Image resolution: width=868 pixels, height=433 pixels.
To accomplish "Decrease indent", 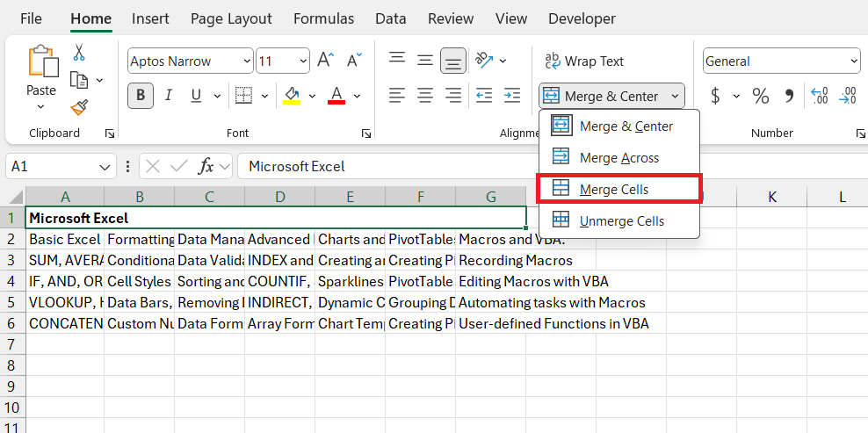I will (x=484, y=96).
